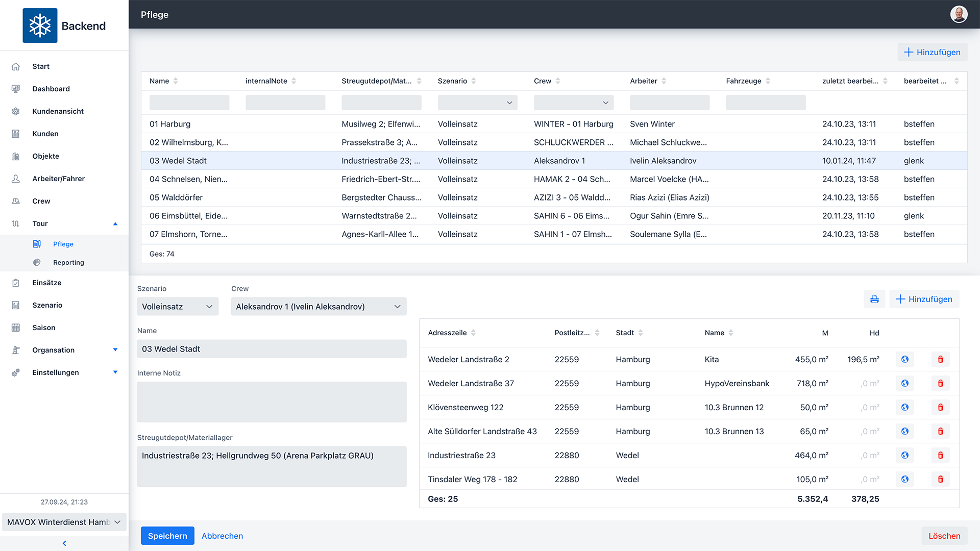Click the snowflake Backend logo
980x551 pixels.
[40, 26]
